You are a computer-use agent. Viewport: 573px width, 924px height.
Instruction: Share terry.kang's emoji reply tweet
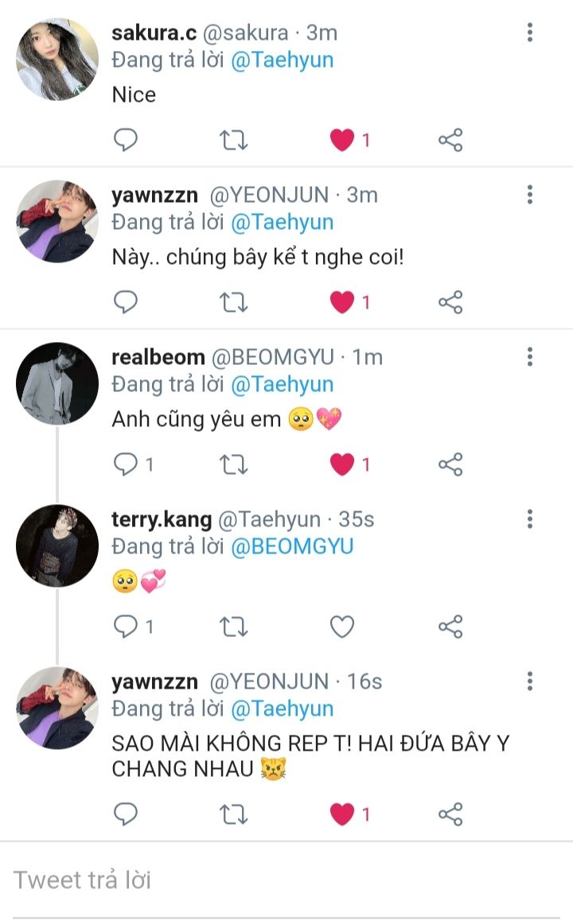pos(450,627)
